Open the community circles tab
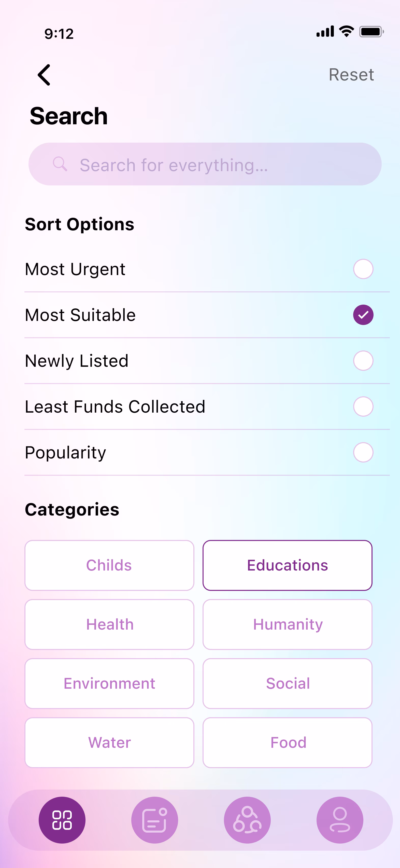The height and width of the screenshot is (868, 400). pos(247,819)
